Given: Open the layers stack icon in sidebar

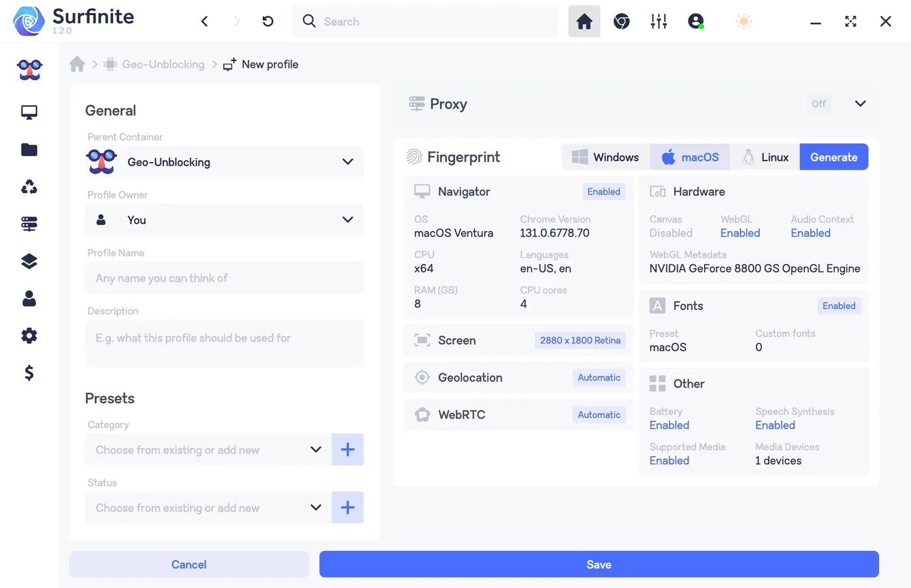Looking at the screenshot, I should coord(29,261).
